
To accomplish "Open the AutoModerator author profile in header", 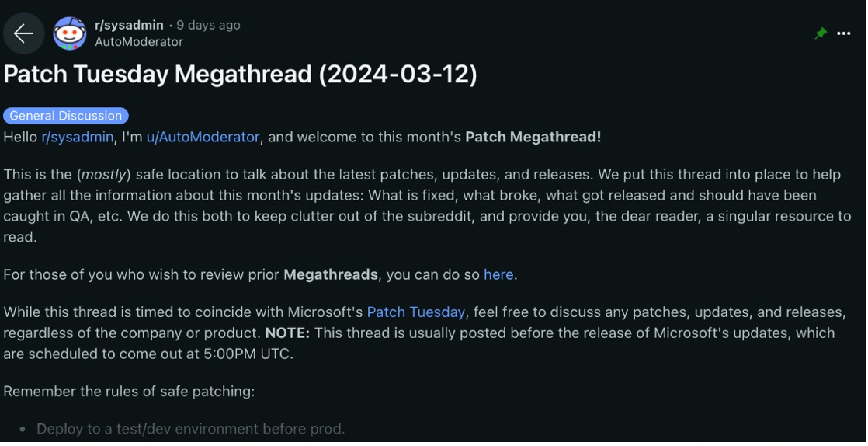I will 139,41.
